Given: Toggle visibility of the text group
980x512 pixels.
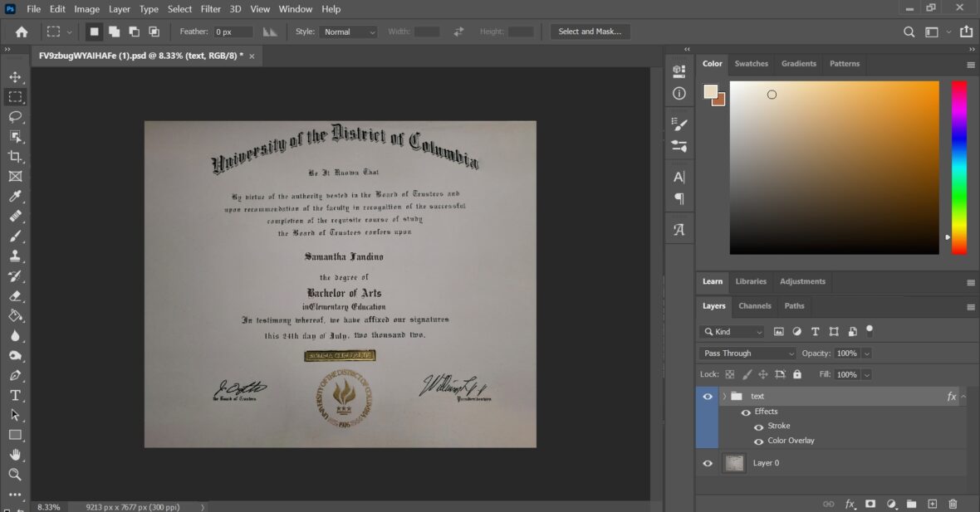Looking at the screenshot, I should click(708, 397).
